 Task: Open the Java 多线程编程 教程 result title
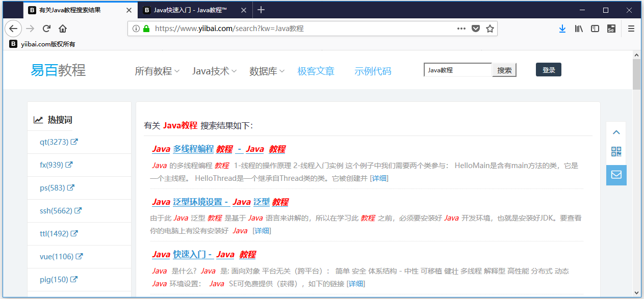click(218, 149)
